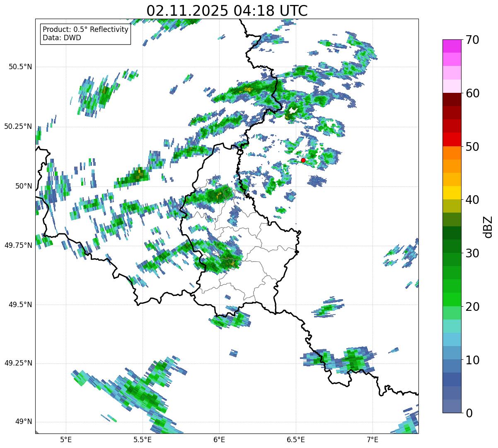Screen dimensions: 498x448
Task: Click the "Data: DWD" label
Action: pos(62,38)
